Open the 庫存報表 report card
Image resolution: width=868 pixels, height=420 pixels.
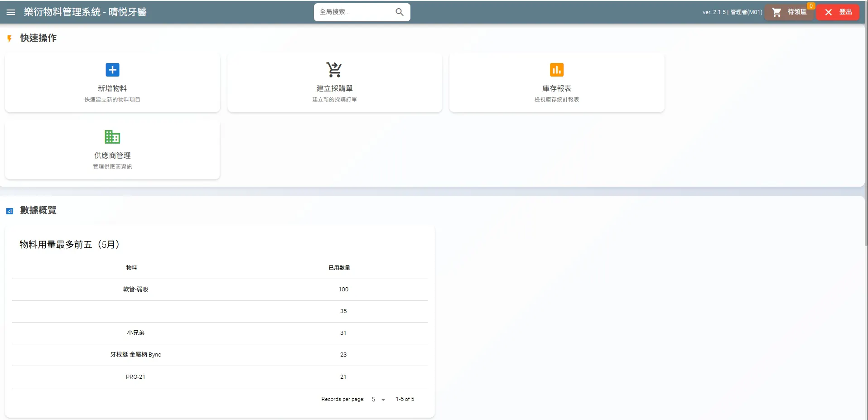(557, 82)
